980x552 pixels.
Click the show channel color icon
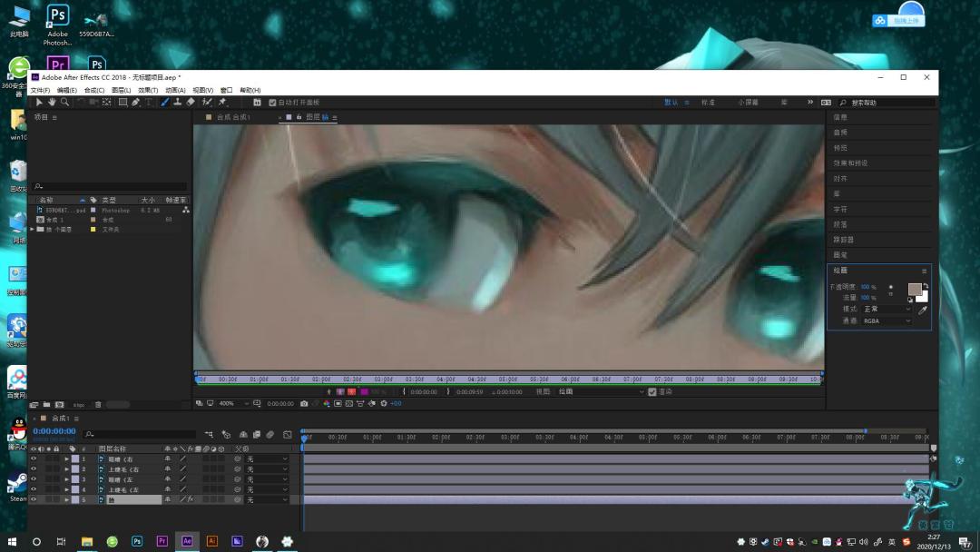coord(327,404)
